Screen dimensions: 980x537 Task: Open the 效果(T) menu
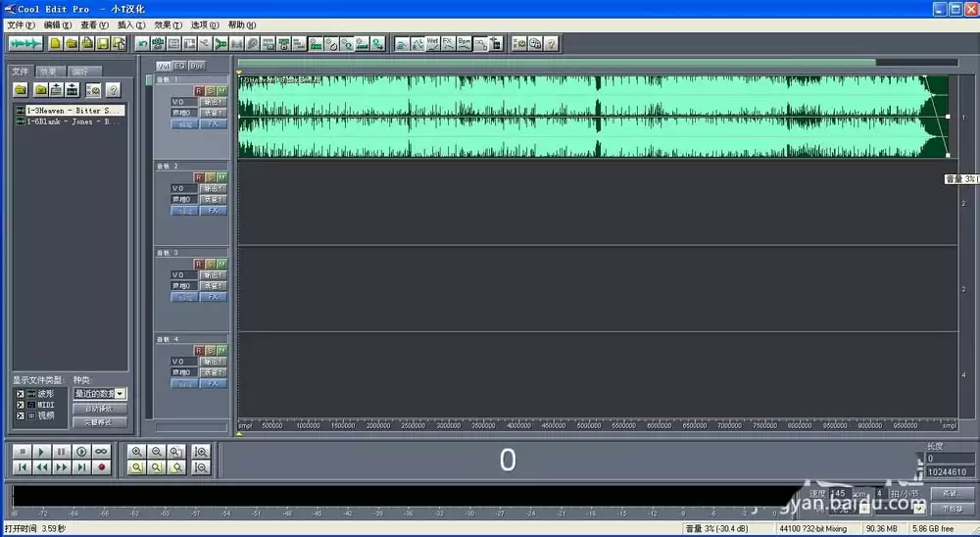169,25
